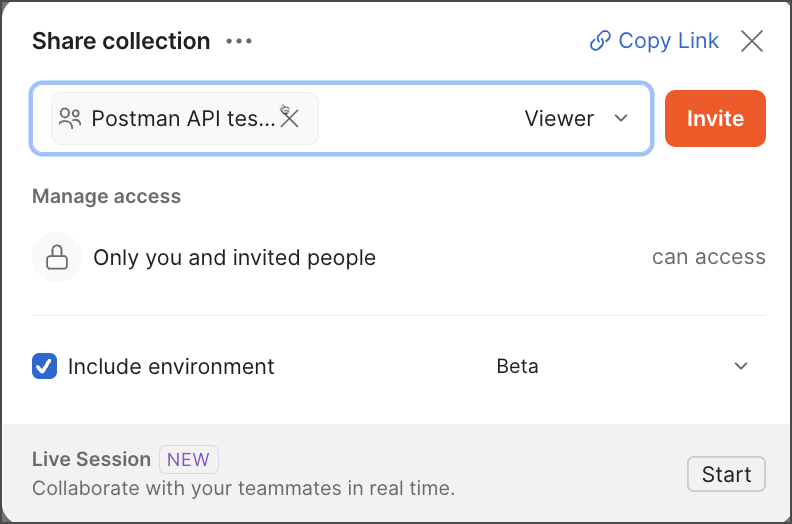The height and width of the screenshot is (524, 792).
Task: Select 'Only you and invited people' option
Action: [234, 258]
